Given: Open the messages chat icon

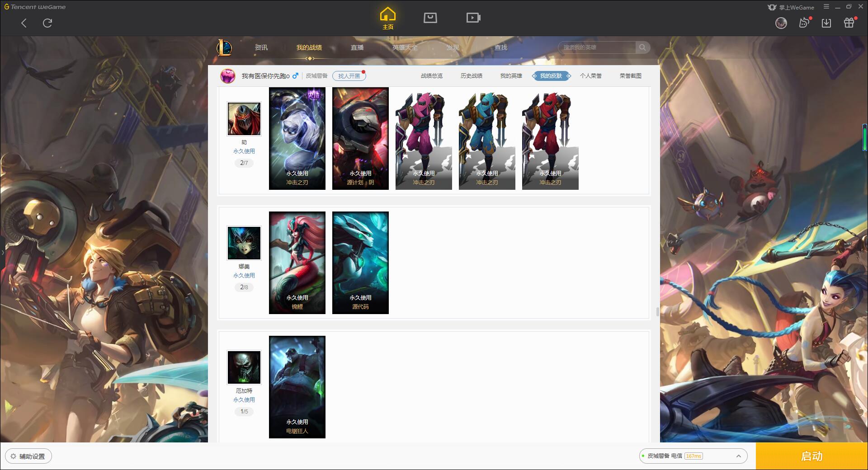Looking at the screenshot, I should pos(805,23).
